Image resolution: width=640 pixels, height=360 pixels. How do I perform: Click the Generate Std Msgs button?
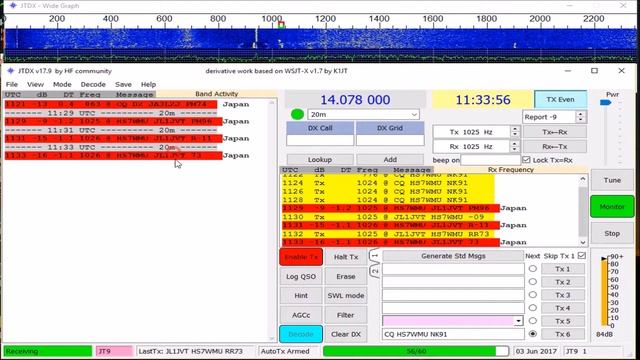pyautogui.click(x=453, y=256)
